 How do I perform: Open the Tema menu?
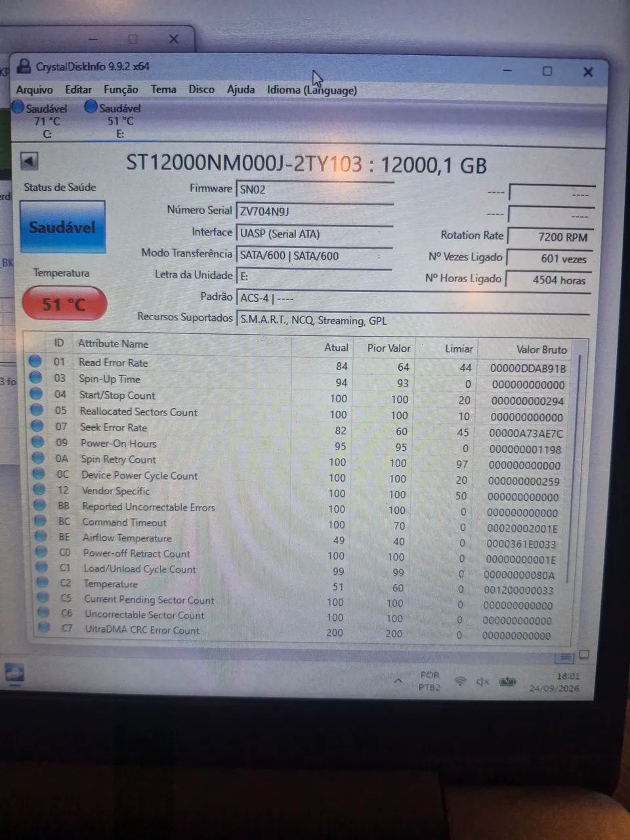[163, 89]
